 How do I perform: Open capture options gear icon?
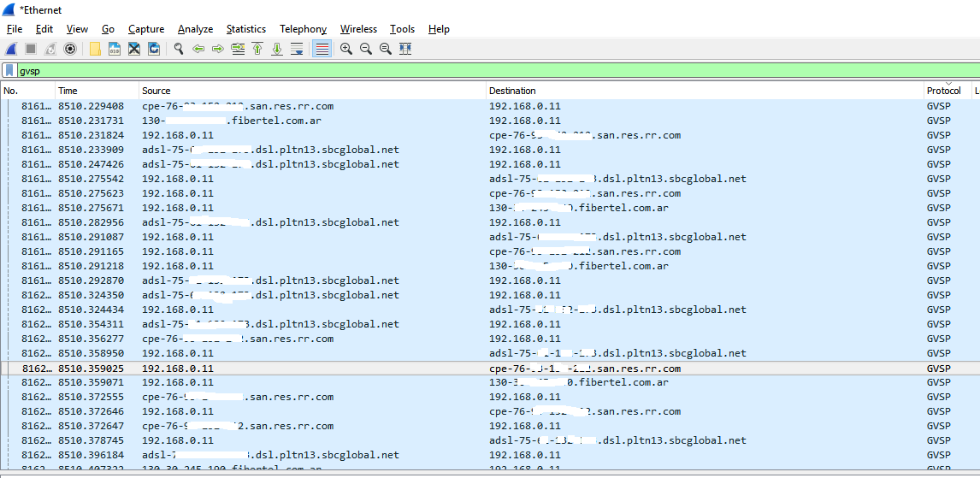(x=71, y=49)
